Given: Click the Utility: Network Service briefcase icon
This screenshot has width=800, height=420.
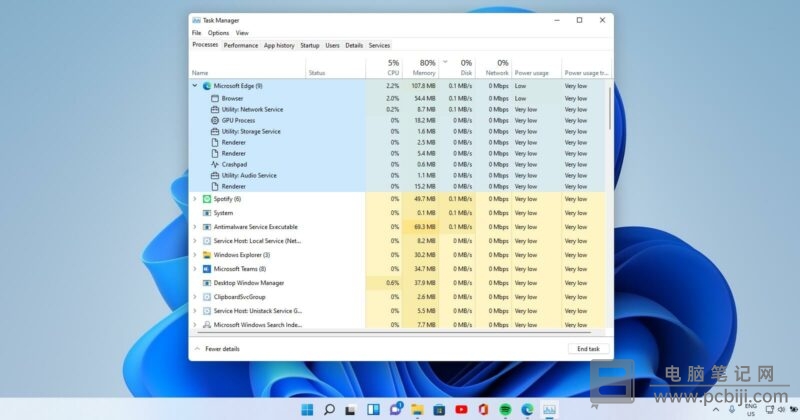Looking at the screenshot, I should tap(215, 110).
